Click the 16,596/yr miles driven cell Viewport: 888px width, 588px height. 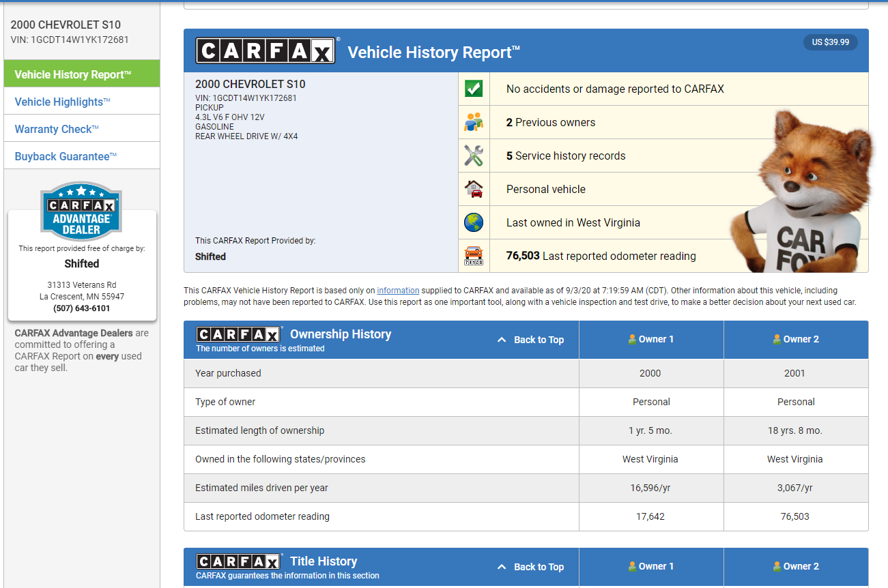coord(650,488)
